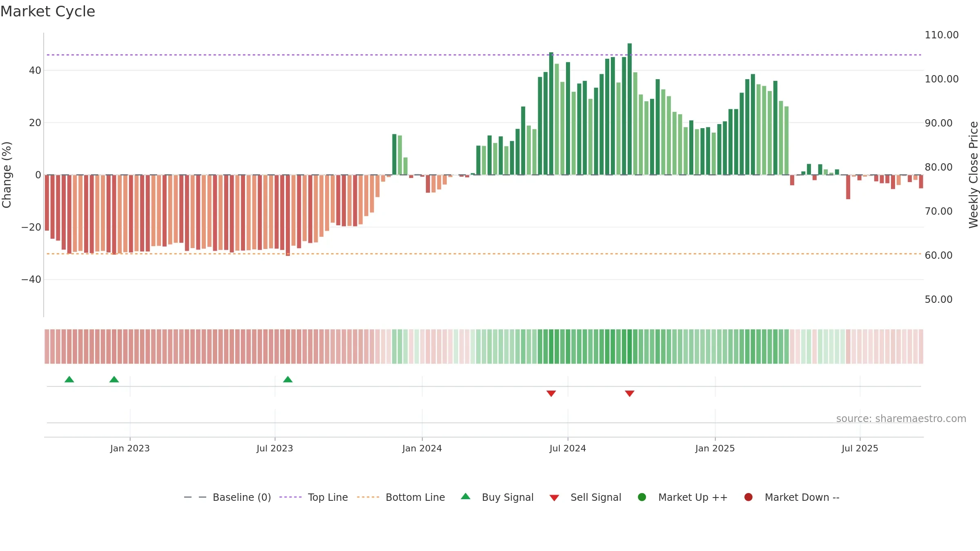The width and height of the screenshot is (980, 551).
Task: Toggle the Baseline (0) legend item
Action: pyautogui.click(x=227, y=497)
